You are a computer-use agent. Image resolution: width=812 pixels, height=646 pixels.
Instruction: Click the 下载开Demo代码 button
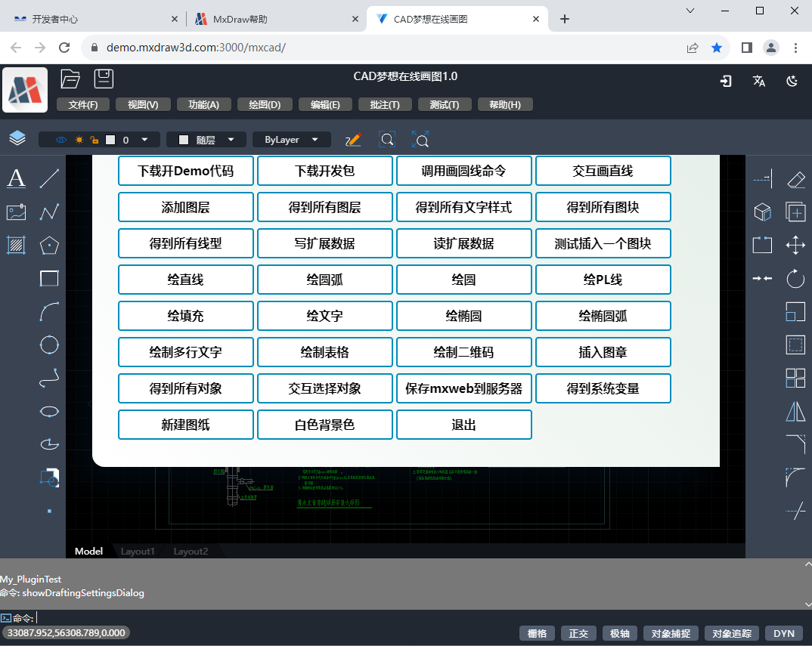coord(185,171)
